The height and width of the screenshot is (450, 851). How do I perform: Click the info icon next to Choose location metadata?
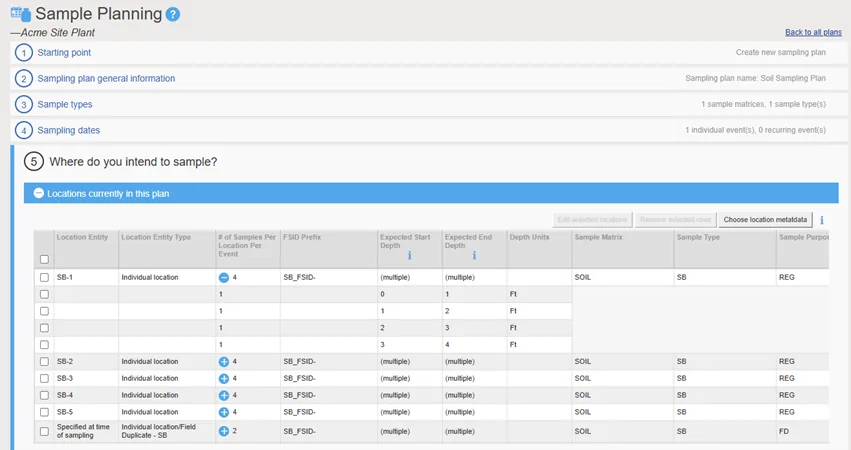[x=822, y=220]
